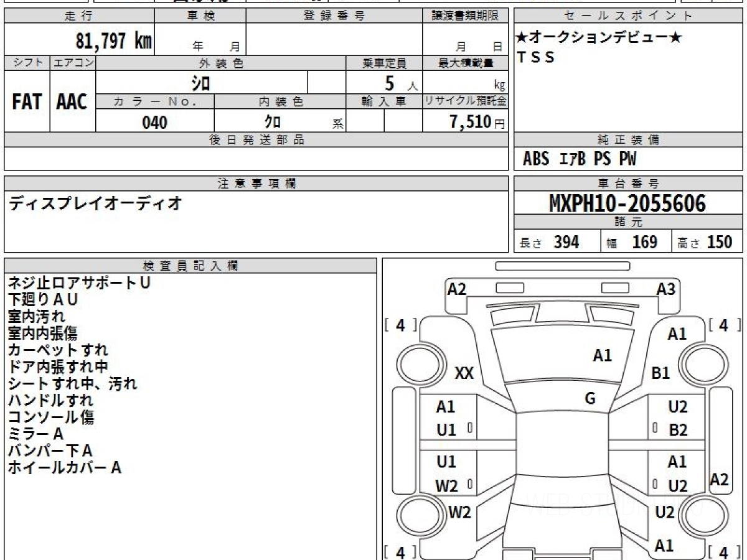This screenshot has height=560, width=747.
Task: Click the 輸入車 header
Action: (x=384, y=102)
